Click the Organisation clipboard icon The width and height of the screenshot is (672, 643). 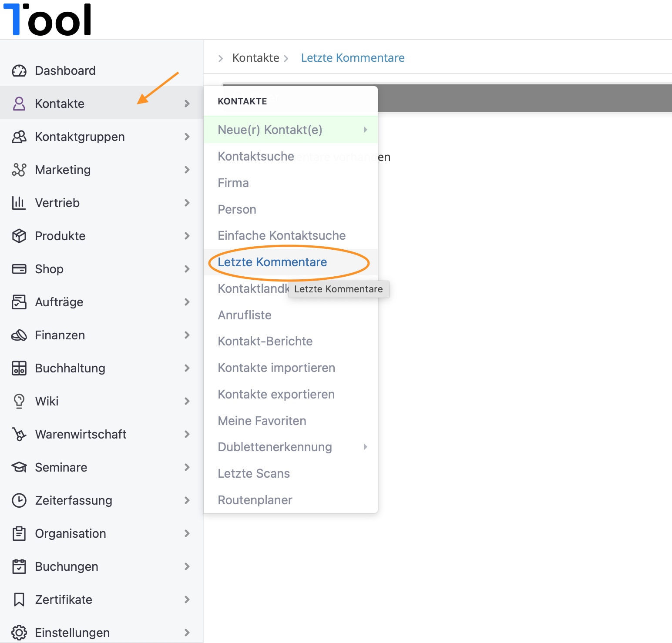tap(19, 533)
